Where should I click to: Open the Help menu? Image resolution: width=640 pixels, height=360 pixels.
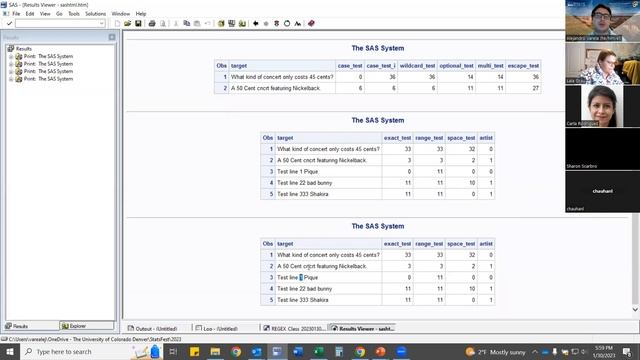pyautogui.click(x=141, y=14)
